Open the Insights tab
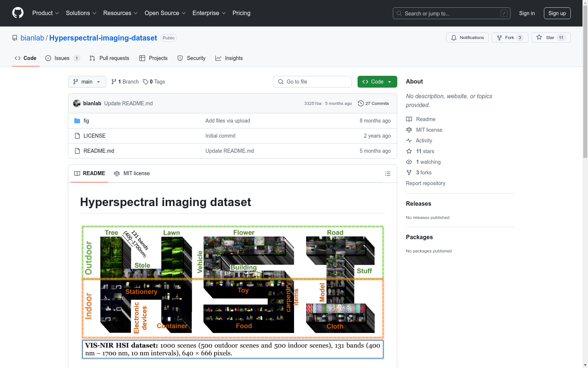Image resolution: width=588 pixels, height=368 pixels. coord(229,58)
